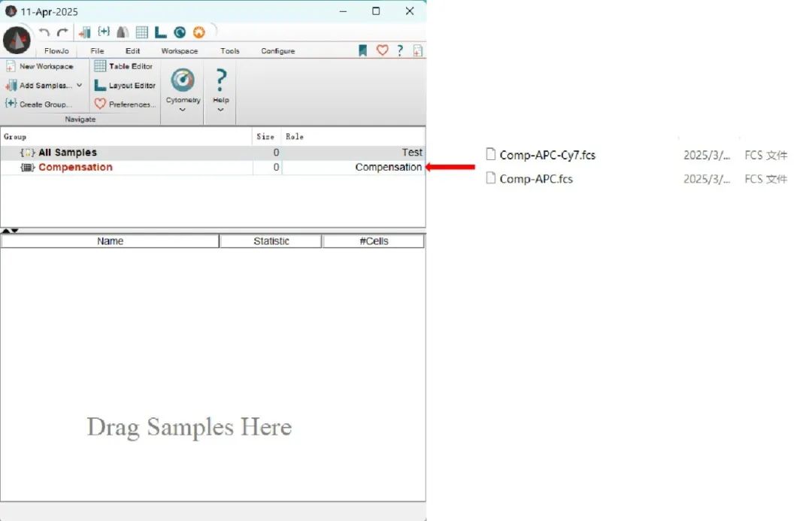812x521 pixels.
Task: Select the Compensation group row
Action: coord(75,168)
